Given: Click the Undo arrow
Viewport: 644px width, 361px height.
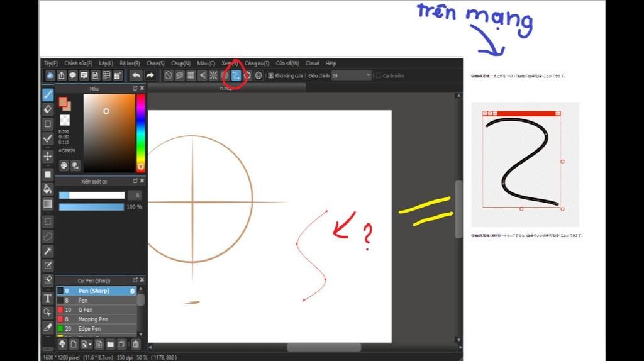Looking at the screenshot, I should 136,75.
